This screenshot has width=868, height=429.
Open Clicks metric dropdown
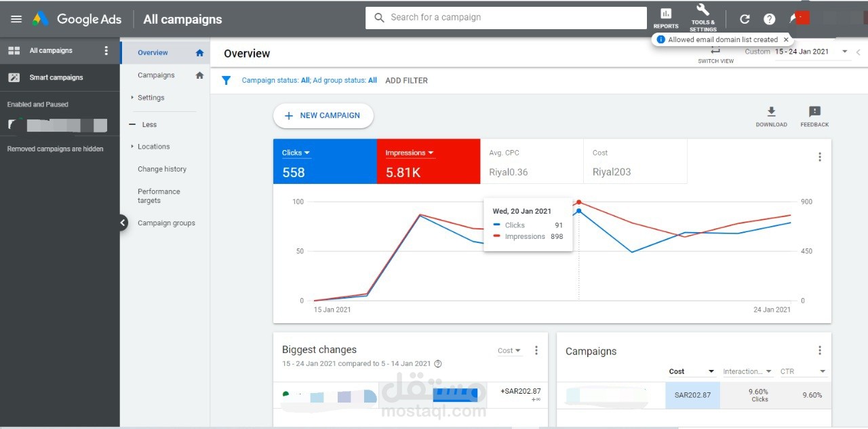(296, 153)
